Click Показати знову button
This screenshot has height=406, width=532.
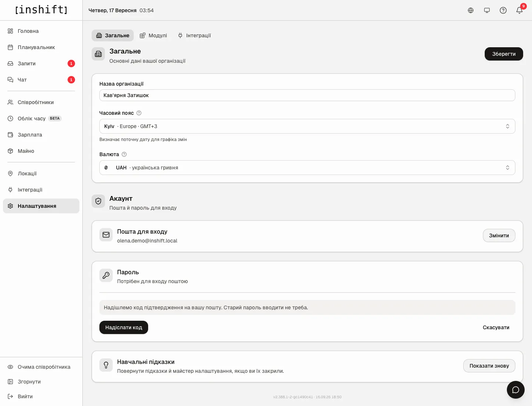pyautogui.click(x=489, y=366)
